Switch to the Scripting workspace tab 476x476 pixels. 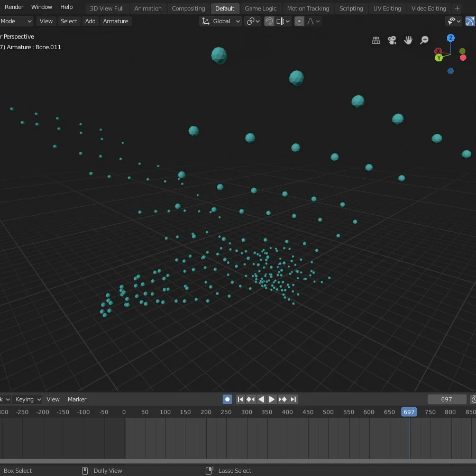click(x=351, y=8)
